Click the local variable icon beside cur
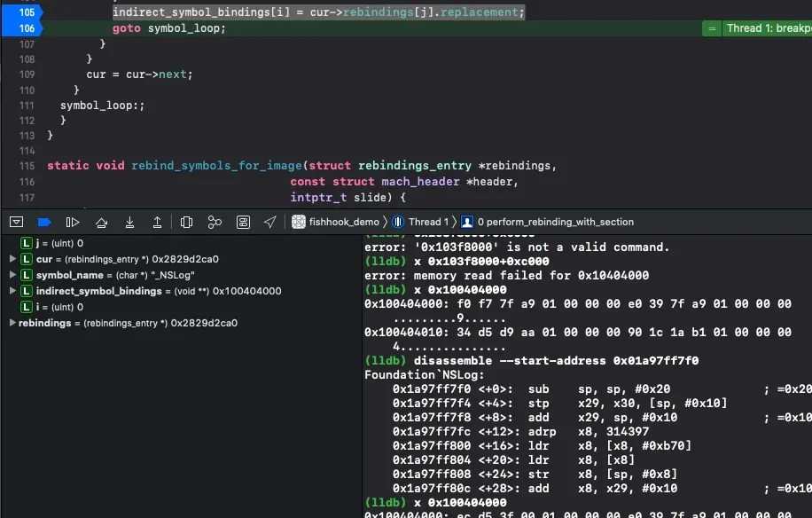This screenshot has width=812, height=518. [27, 259]
